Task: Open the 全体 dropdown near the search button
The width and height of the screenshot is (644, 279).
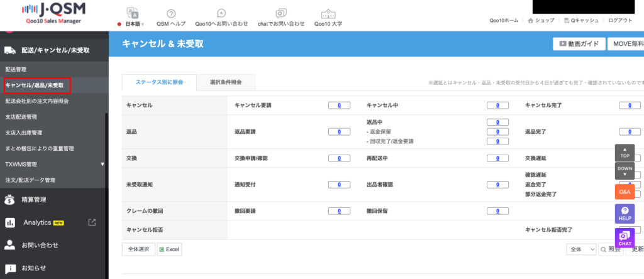Action: click(581, 249)
